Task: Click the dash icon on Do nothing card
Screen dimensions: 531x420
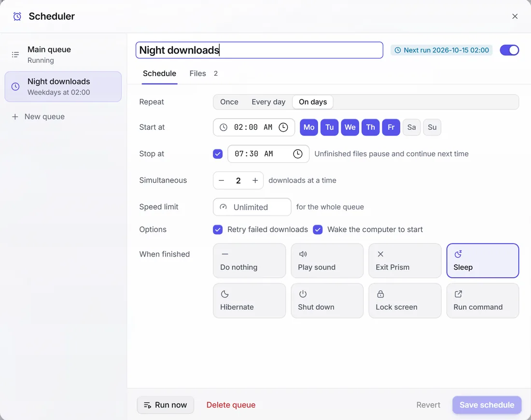Action: pyautogui.click(x=225, y=254)
